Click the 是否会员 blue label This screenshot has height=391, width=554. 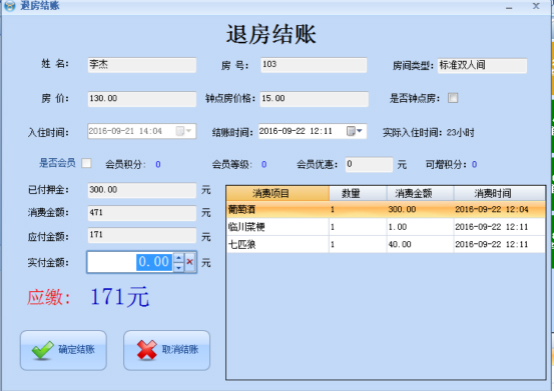coord(57,163)
